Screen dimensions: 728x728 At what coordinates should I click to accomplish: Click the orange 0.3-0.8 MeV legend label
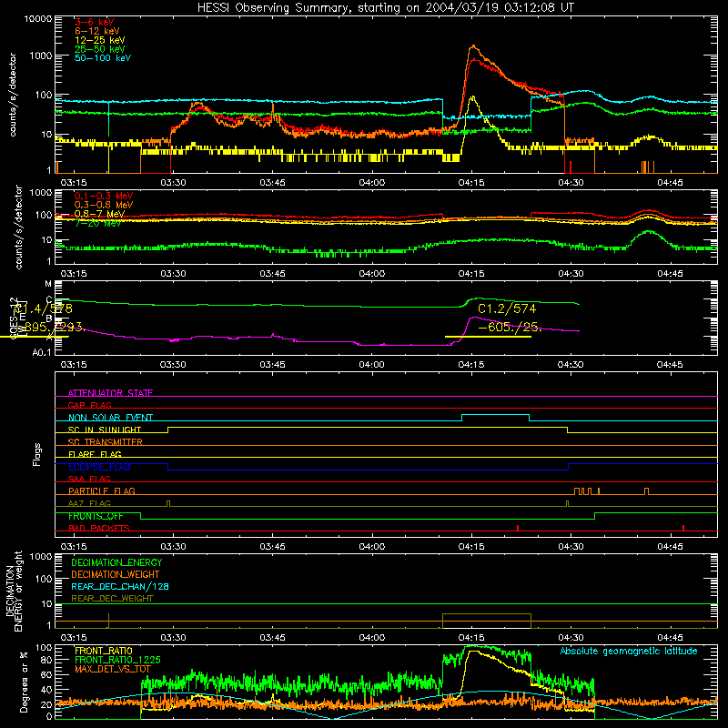[104, 205]
